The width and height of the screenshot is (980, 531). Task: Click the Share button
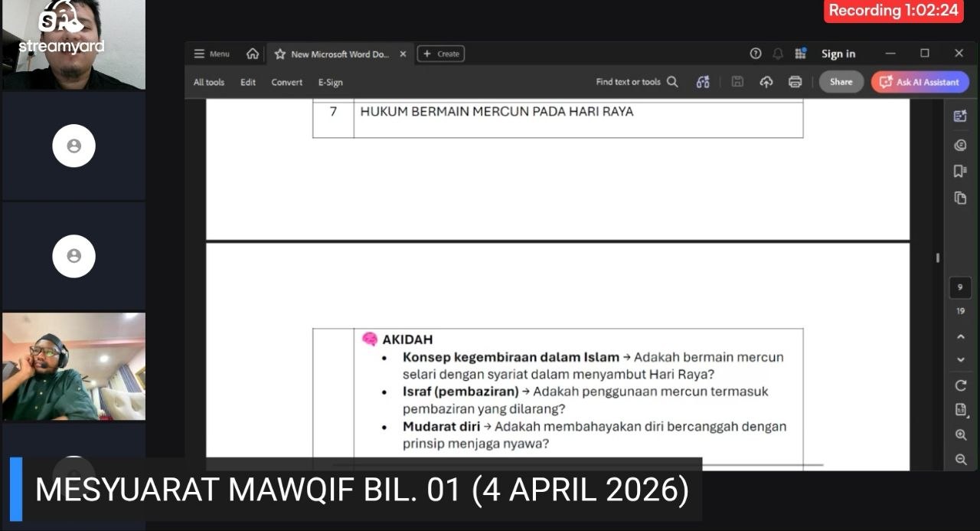[x=841, y=82]
